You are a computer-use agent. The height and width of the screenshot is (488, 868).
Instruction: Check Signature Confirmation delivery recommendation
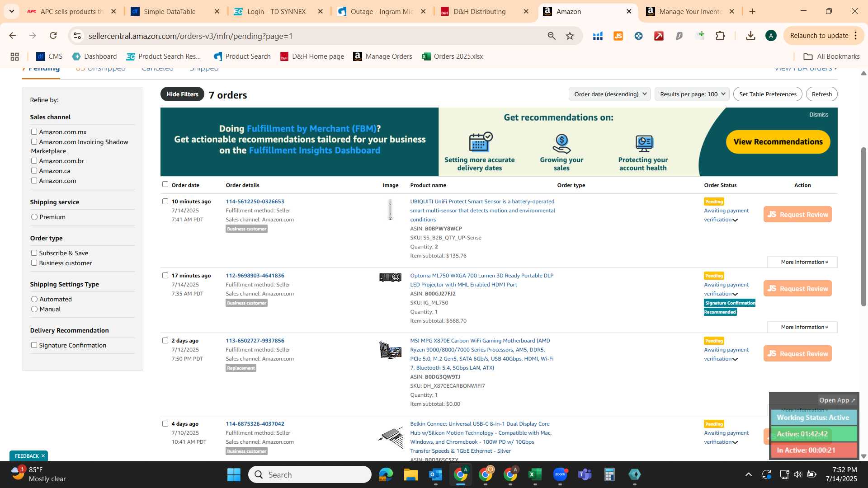[34, 345]
